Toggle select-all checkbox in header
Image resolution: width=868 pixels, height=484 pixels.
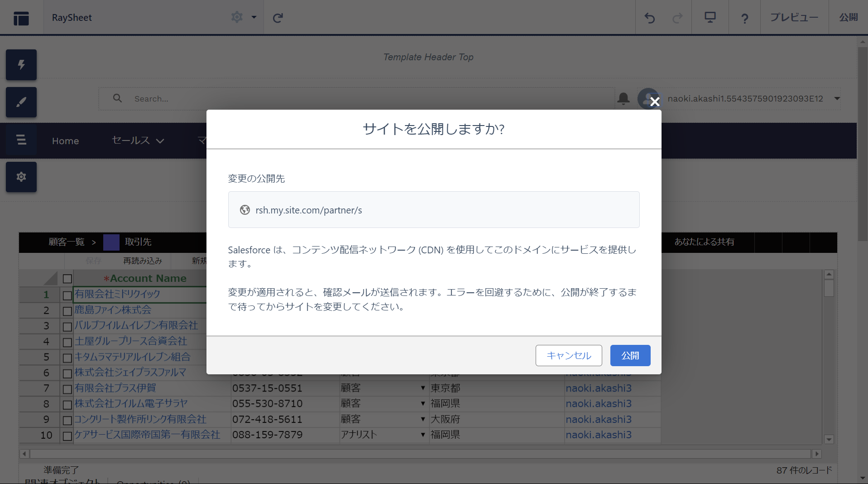67,279
